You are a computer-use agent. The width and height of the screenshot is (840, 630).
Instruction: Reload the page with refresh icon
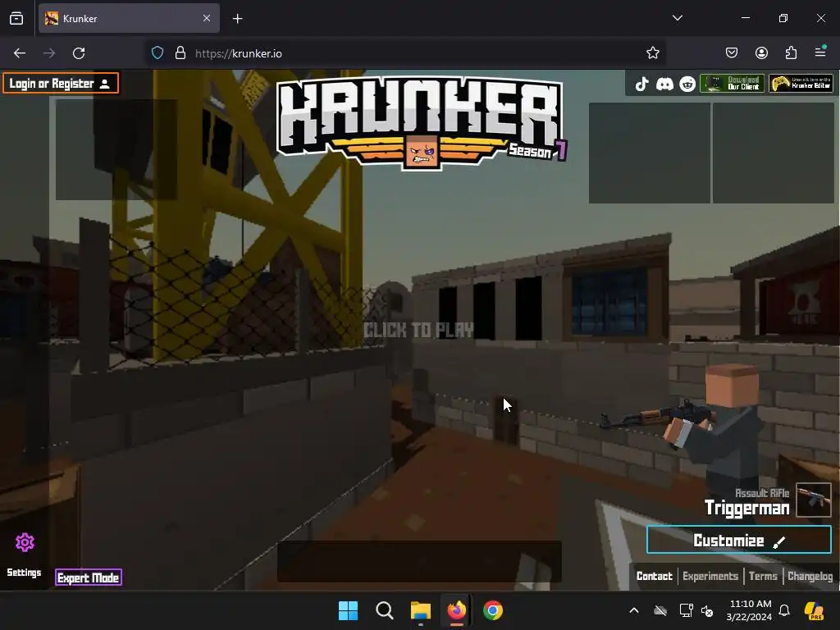79,53
